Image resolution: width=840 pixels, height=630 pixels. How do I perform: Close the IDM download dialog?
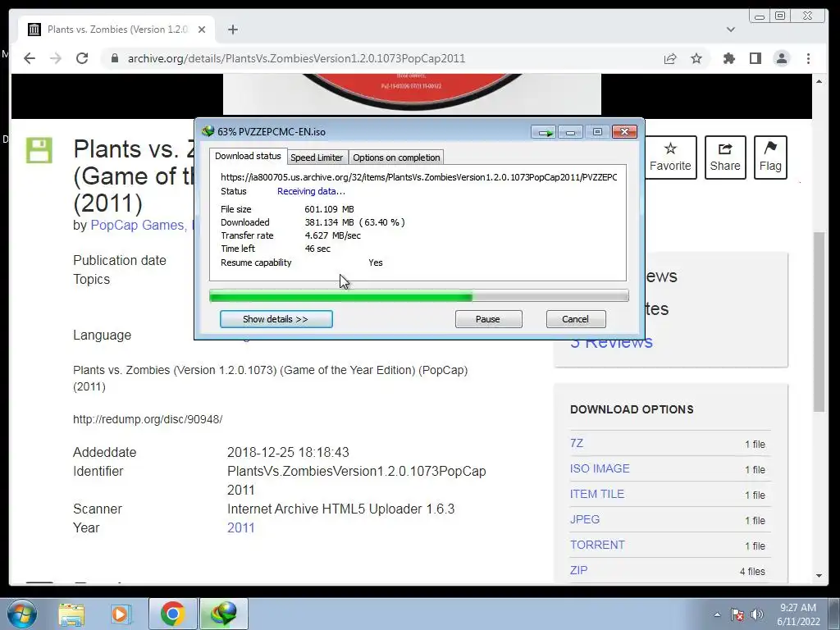click(x=624, y=132)
